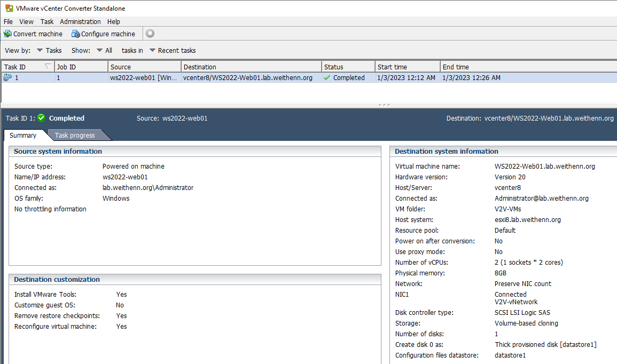
Task: Expand the View by Tasks dropdown
Action: pyautogui.click(x=49, y=50)
